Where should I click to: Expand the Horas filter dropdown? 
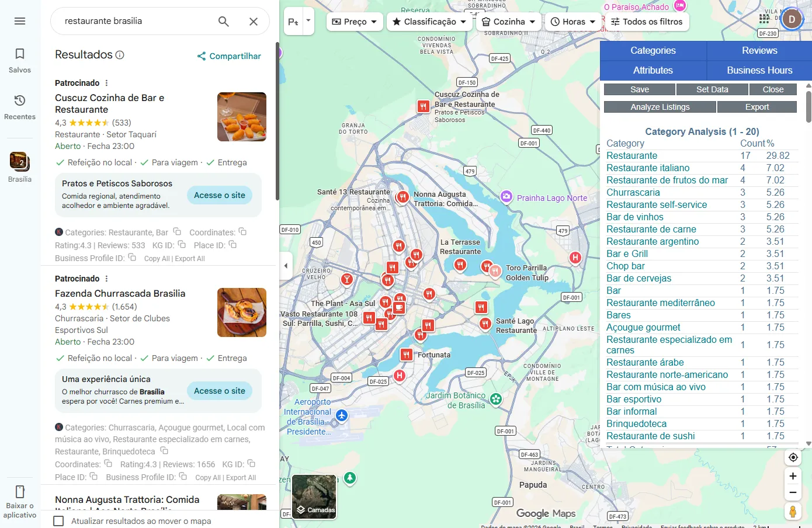pos(573,22)
